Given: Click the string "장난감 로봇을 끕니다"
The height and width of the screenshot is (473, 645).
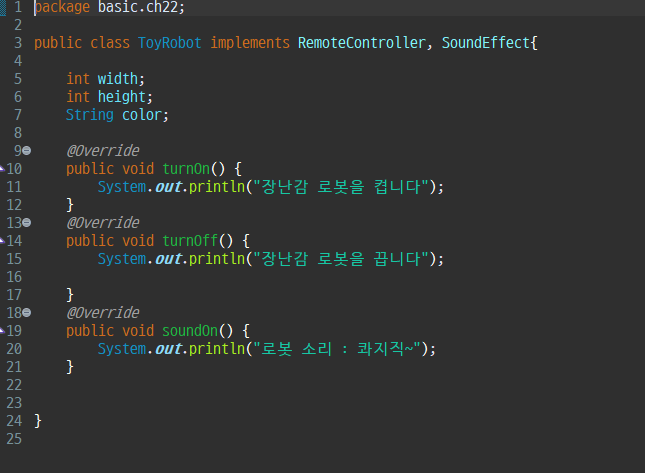Looking at the screenshot, I should coord(341,259).
